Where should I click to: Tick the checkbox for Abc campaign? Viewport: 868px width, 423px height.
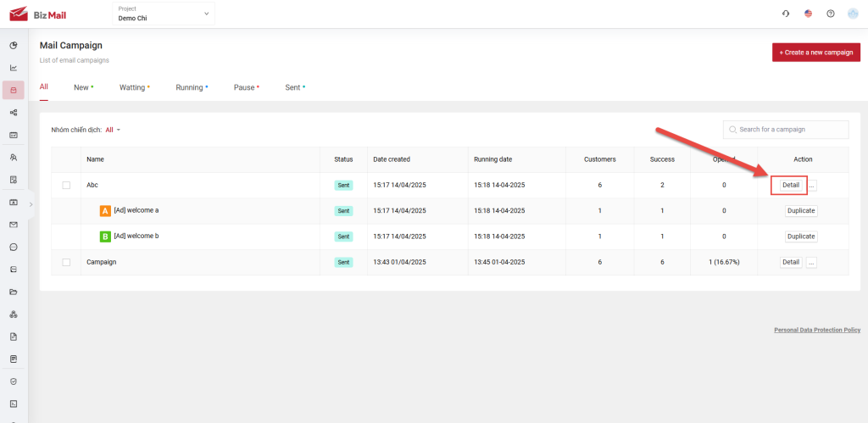coord(66,186)
